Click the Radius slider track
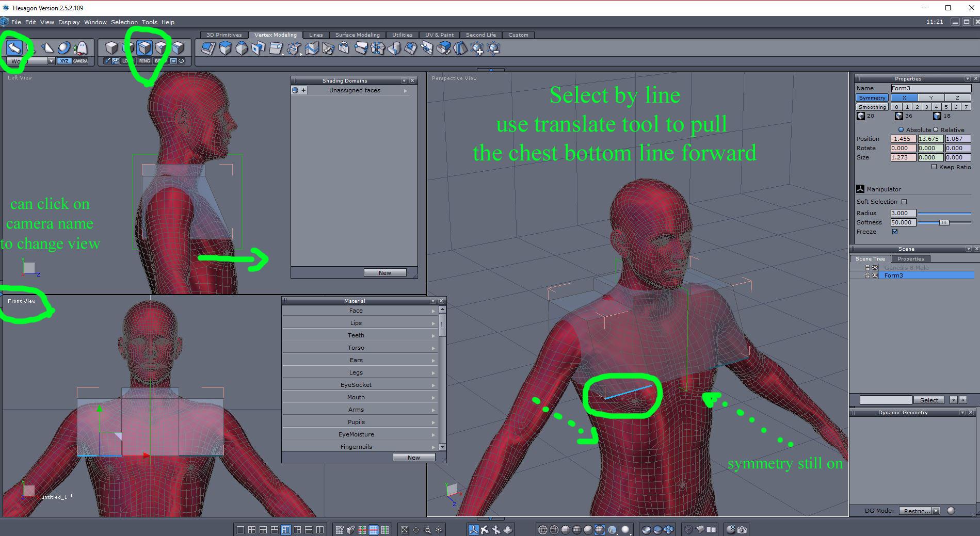980x536 pixels. click(944, 213)
